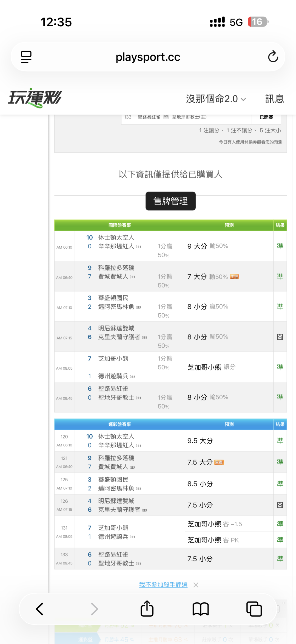Show open Safari tabs icon
296x644 pixels.
click(x=254, y=609)
